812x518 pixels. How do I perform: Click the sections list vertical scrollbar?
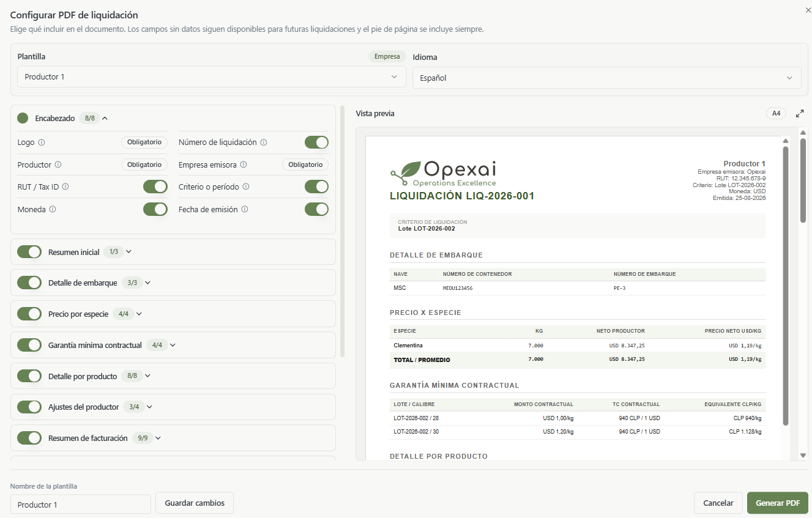342,232
